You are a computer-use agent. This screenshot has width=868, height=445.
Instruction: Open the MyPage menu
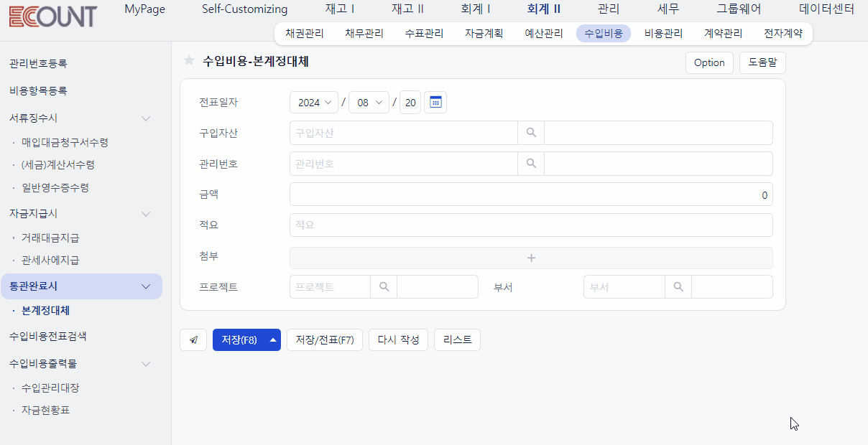tap(144, 9)
